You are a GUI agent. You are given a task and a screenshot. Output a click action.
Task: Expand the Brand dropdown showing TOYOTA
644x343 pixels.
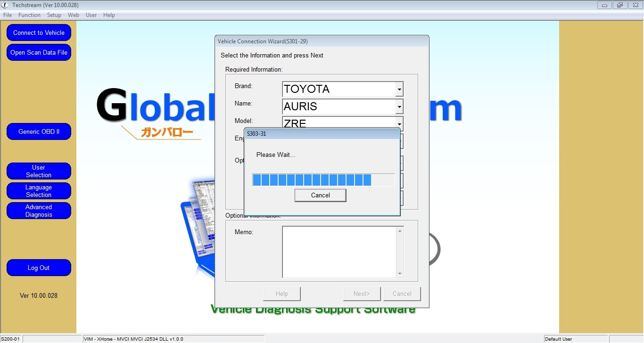click(x=399, y=89)
